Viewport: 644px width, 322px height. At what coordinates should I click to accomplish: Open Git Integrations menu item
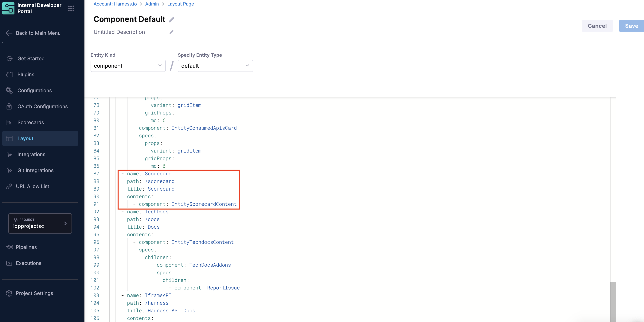click(35, 170)
